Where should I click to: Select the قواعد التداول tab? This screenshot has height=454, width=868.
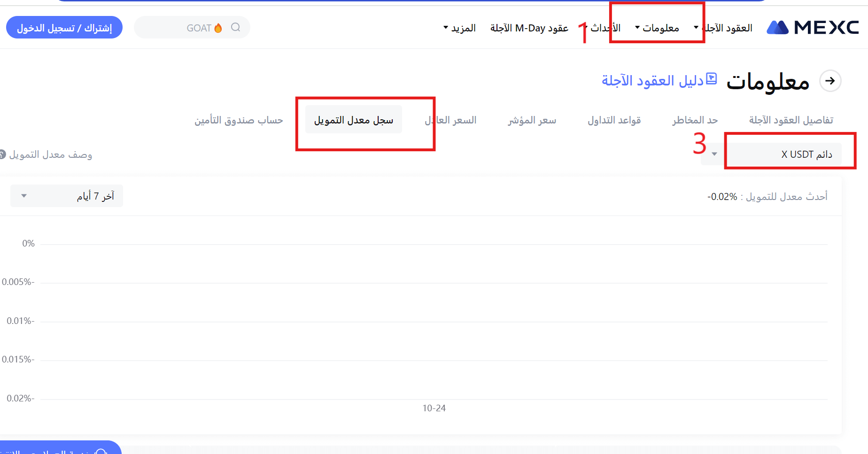click(x=614, y=120)
